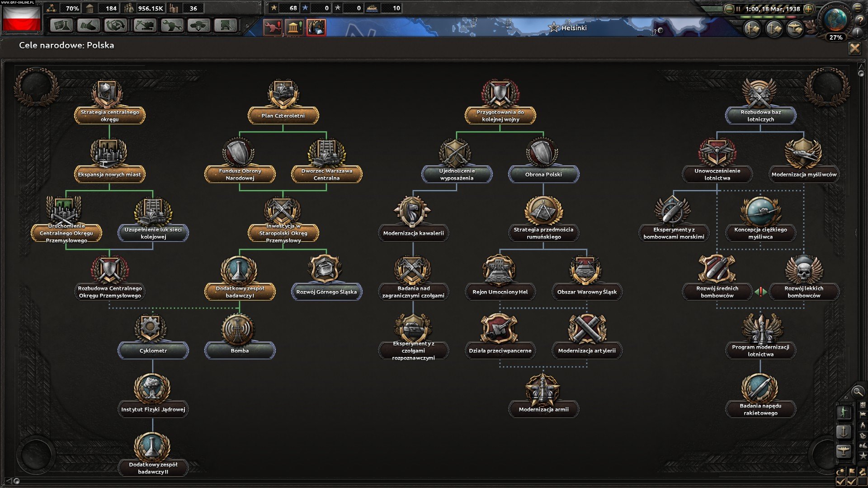
Task: Open the Logistics menu icon
Action: [226, 25]
